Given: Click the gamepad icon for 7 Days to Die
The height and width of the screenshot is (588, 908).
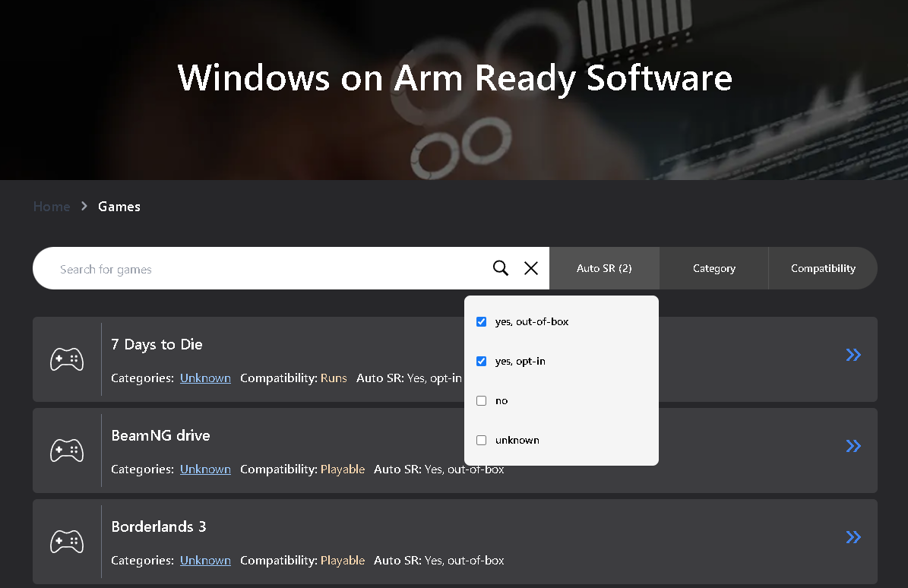Looking at the screenshot, I should pyautogui.click(x=67, y=359).
